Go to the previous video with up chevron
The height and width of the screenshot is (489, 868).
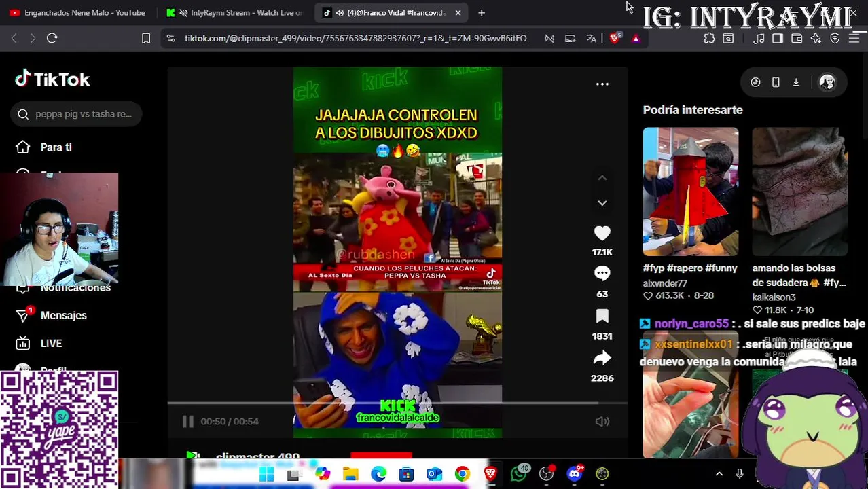602,177
